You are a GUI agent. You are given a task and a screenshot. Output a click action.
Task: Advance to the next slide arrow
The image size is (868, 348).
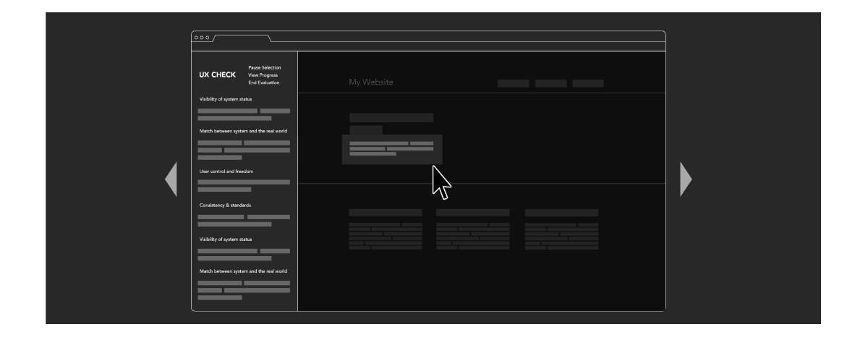click(686, 179)
